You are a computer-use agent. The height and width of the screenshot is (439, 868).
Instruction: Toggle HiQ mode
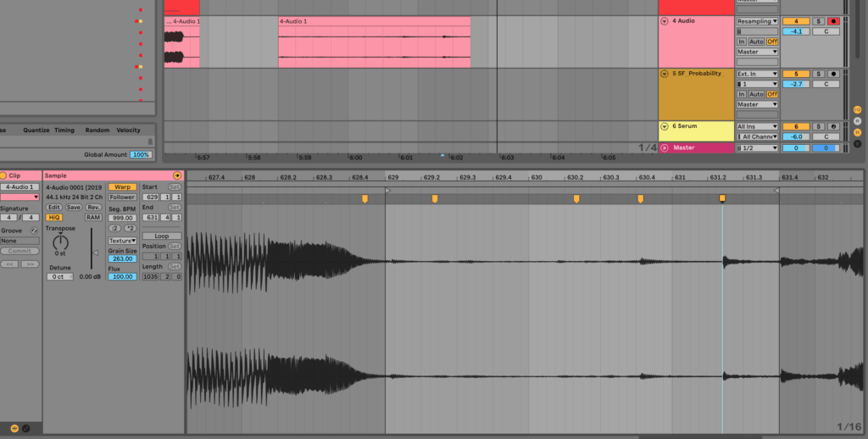[54, 218]
